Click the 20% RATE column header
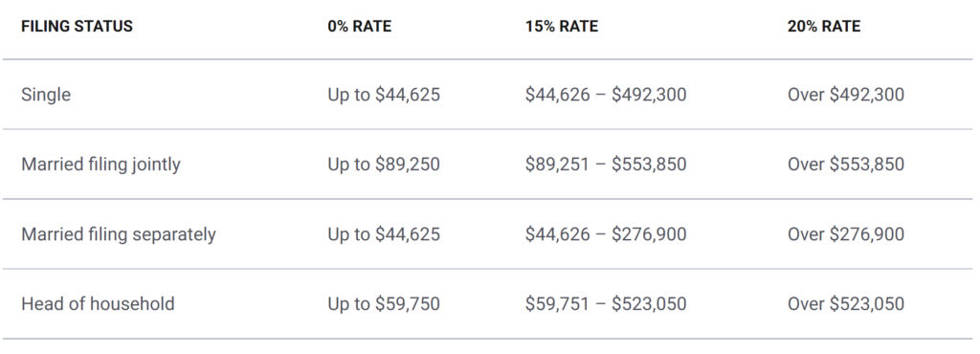 pos(824,26)
